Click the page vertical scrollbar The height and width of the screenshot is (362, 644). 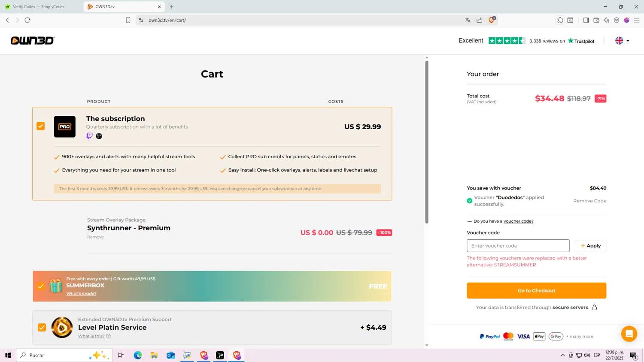(427, 142)
